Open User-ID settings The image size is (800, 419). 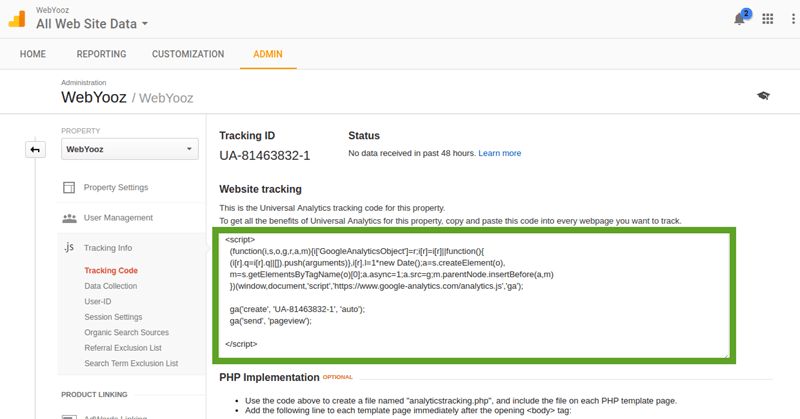pyautogui.click(x=97, y=301)
